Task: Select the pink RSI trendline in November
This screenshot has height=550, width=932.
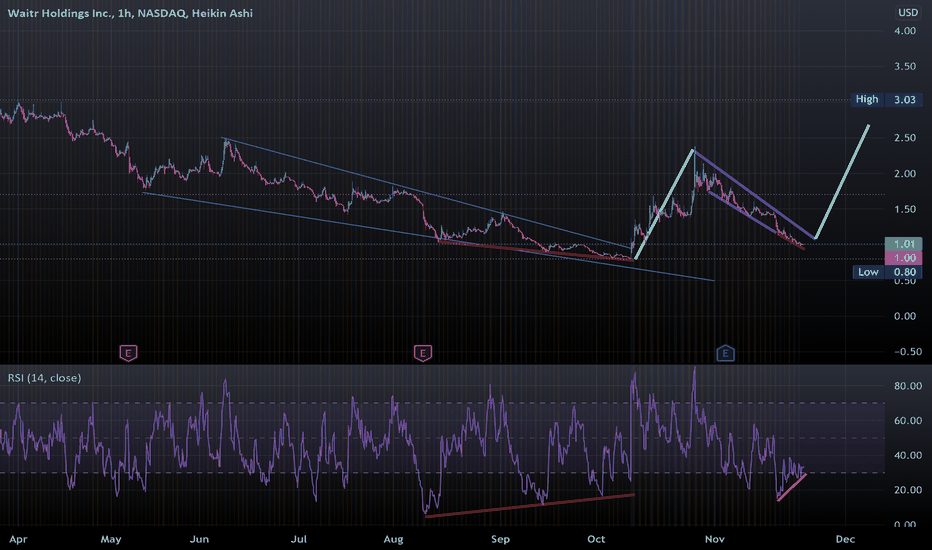Action: (792, 487)
